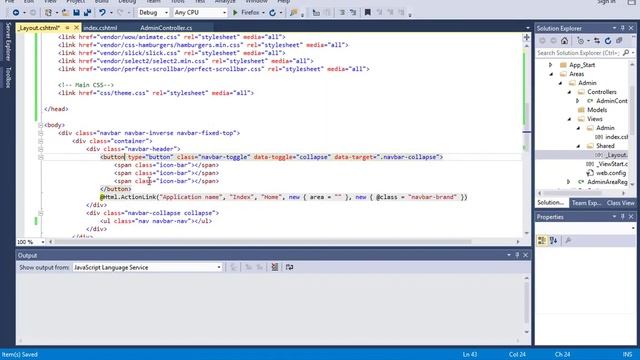Click the split editor handle above scrollbar
This screenshot has width=640, height=360.
527,37
